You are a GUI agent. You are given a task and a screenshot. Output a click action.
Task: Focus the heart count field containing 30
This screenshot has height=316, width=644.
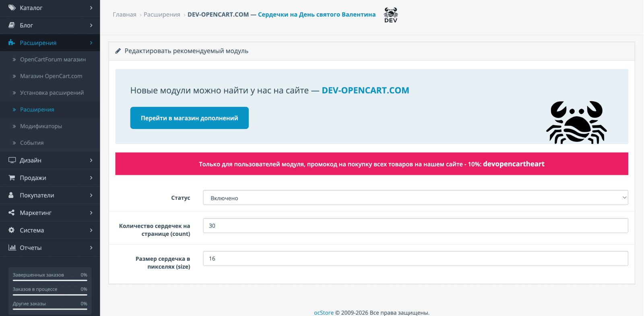click(x=415, y=226)
